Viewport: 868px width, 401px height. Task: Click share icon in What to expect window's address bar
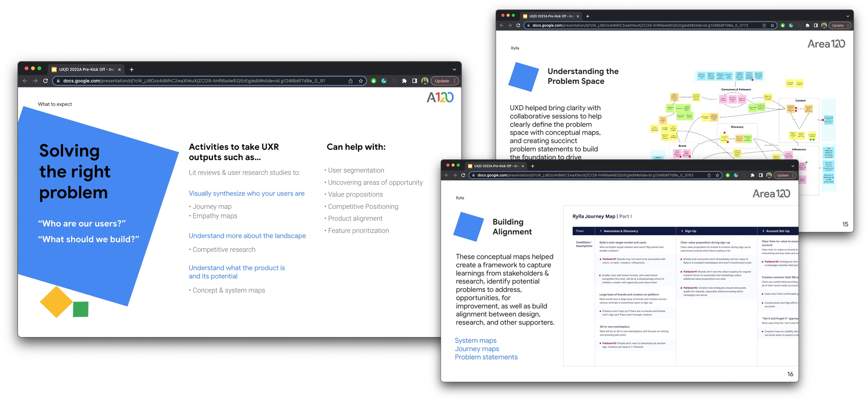[x=350, y=81]
